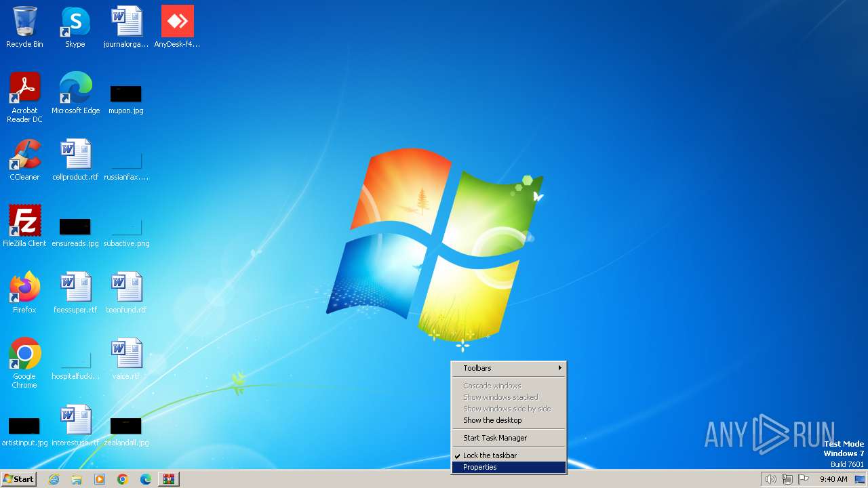Select the teenfund.rtf document
Screen dimensions: 868x488
[126, 293]
